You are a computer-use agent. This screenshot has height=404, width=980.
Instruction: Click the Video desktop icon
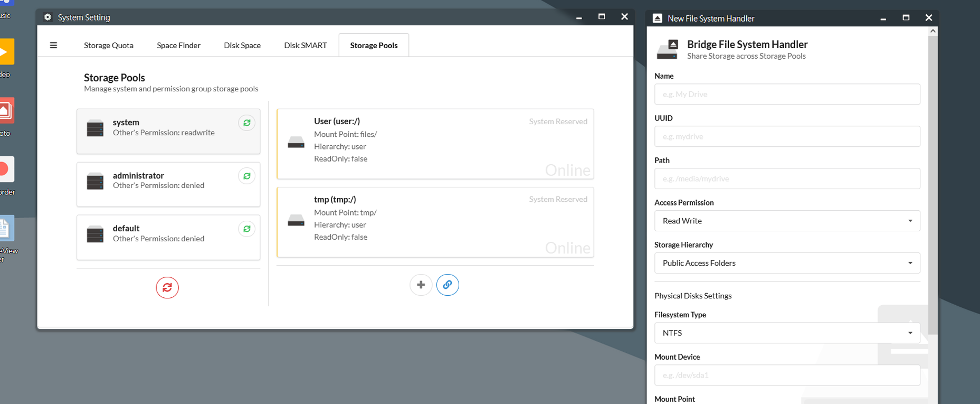5,52
